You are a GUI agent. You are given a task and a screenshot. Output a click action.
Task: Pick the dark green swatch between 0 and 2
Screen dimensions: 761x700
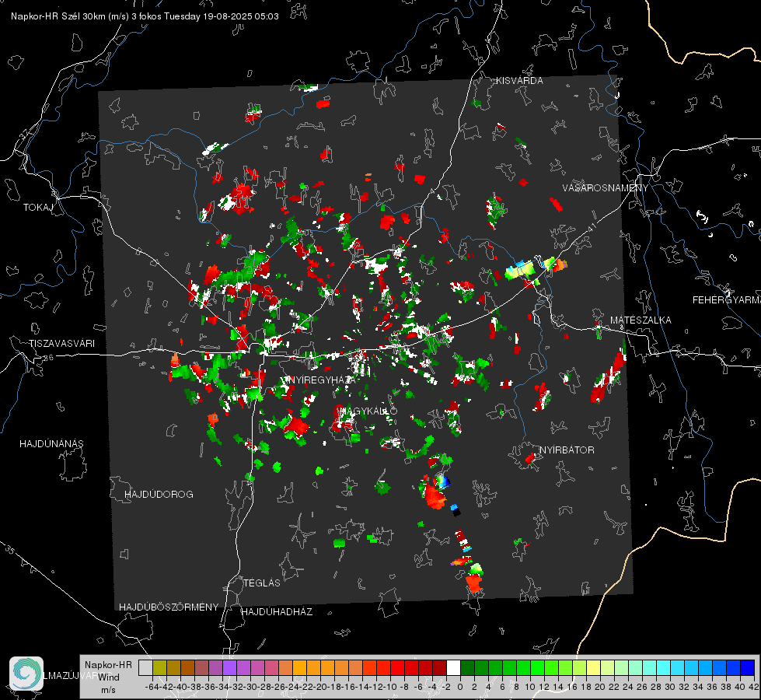point(467,668)
